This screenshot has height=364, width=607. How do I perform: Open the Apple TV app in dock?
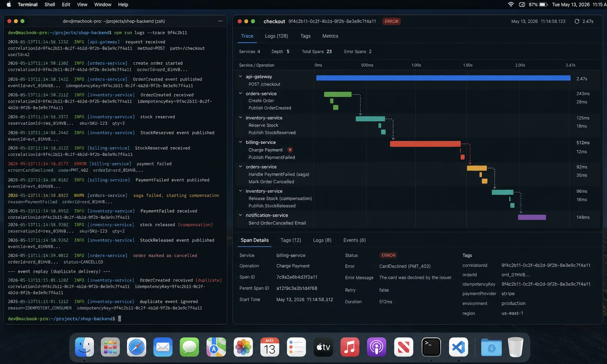pyautogui.click(x=323, y=347)
